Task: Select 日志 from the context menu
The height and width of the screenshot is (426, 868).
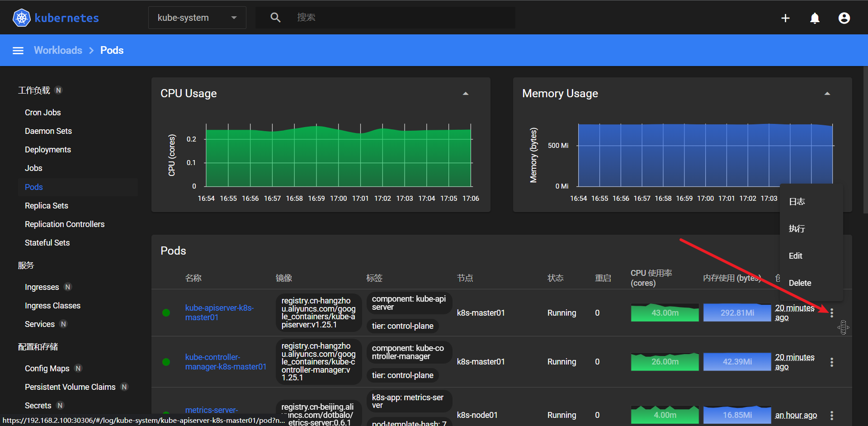Action: [811, 202]
